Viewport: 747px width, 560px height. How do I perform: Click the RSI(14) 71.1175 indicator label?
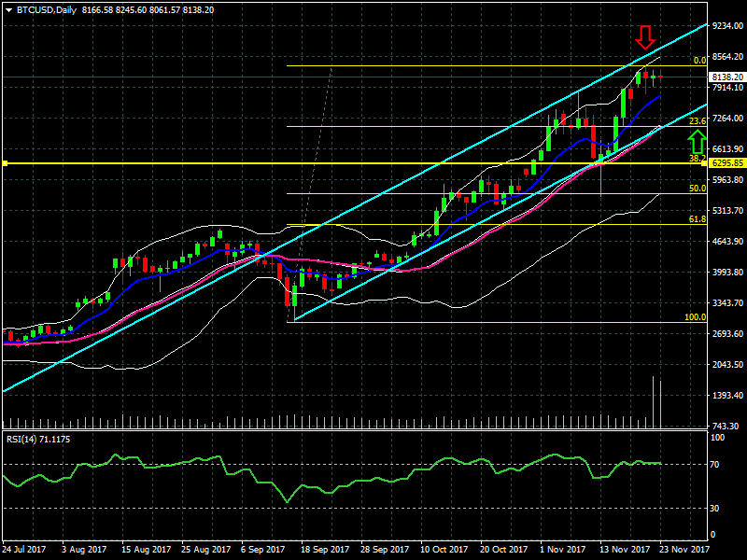(x=38, y=440)
